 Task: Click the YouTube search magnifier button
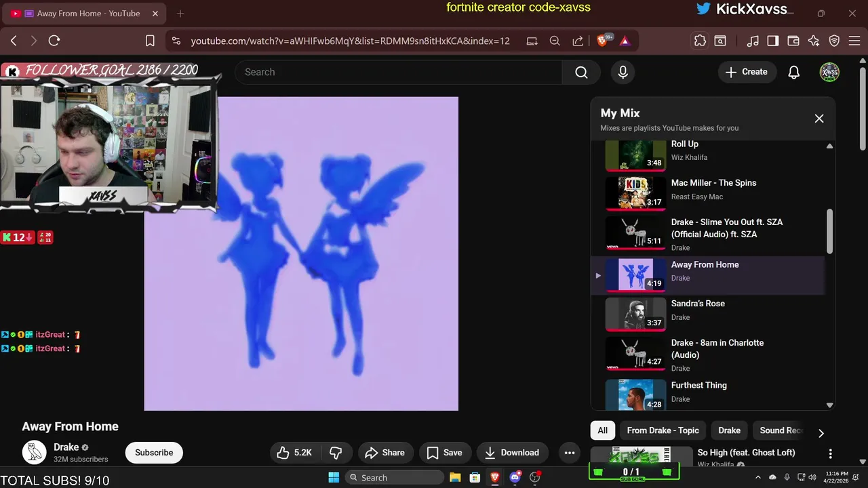click(x=581, y=72)
